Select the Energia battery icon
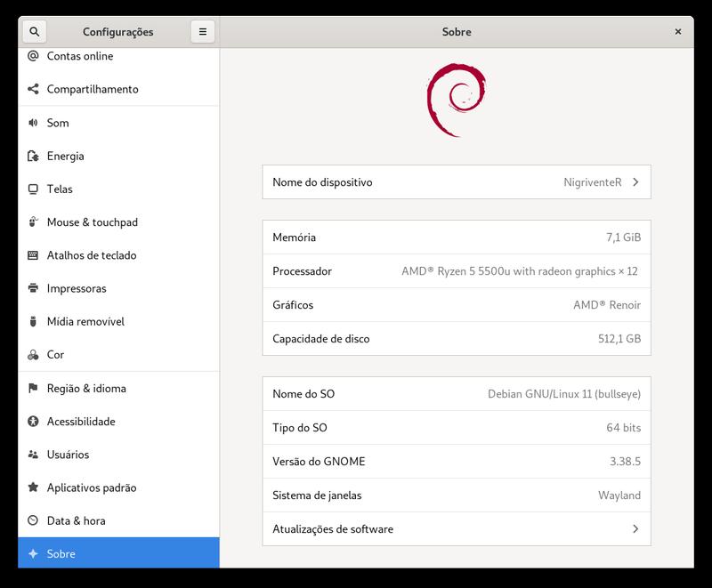 tap(33, 157)
